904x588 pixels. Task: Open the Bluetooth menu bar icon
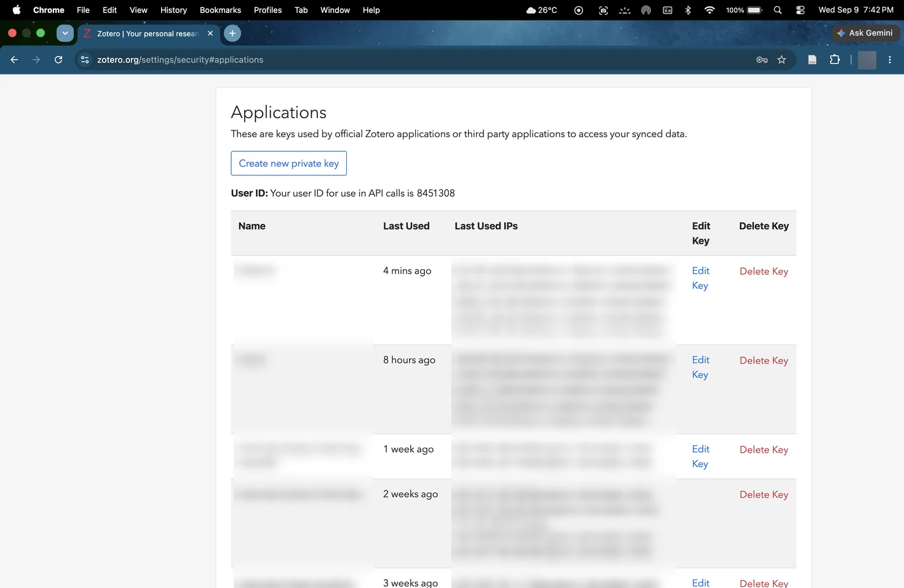(688, 10)
